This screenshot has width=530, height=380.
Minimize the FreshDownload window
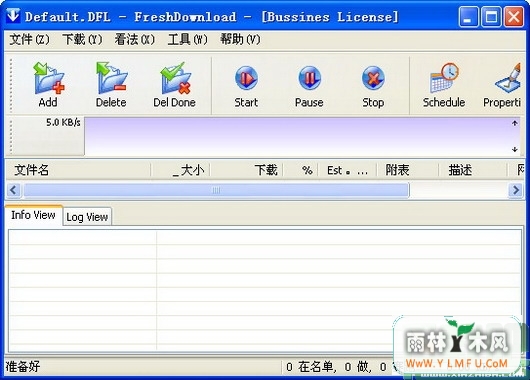coord(468,17)
